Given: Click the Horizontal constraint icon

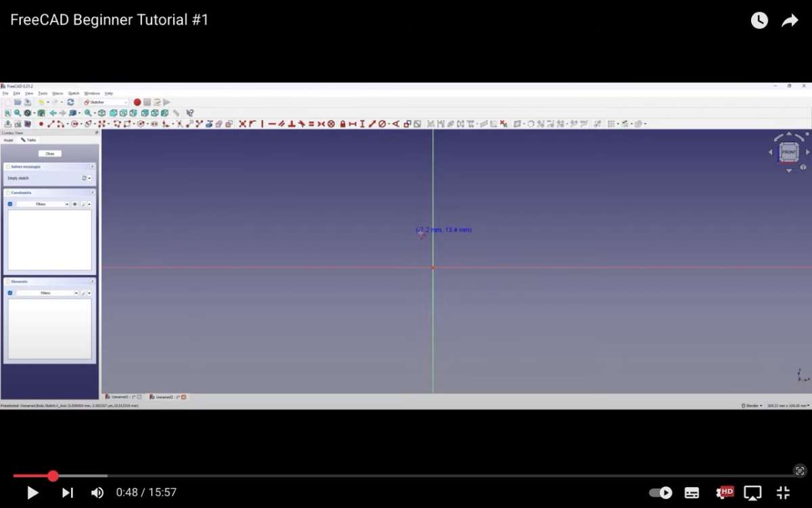Looking at the screenshot, I should click(272, 124).
